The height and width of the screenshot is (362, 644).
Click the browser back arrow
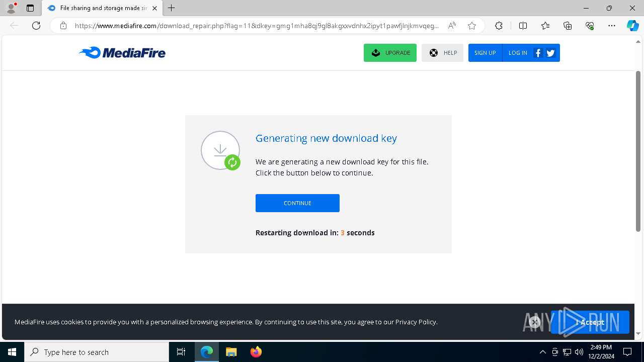(x=14, y=26)
